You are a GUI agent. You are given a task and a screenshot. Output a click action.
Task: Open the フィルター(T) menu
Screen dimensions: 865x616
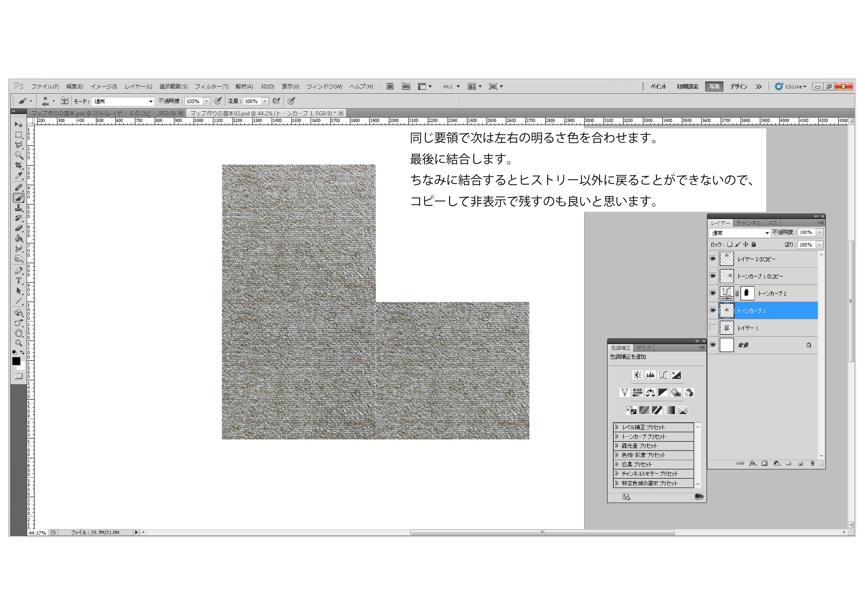[x=211, y=86]
